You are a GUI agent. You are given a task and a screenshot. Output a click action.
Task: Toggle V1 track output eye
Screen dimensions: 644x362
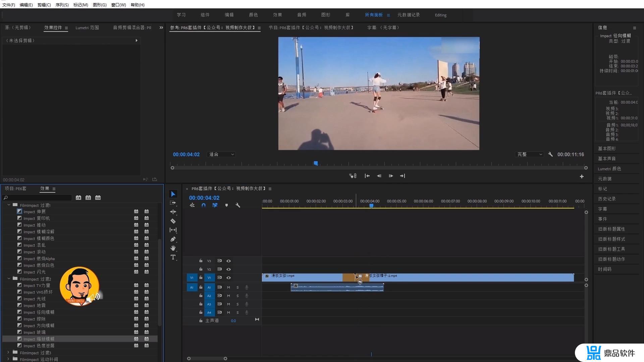click(x=228, y=278)
